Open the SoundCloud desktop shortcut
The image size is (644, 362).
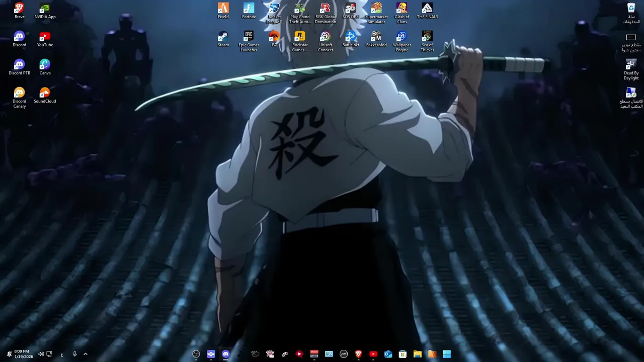click(x=45, y=96)
